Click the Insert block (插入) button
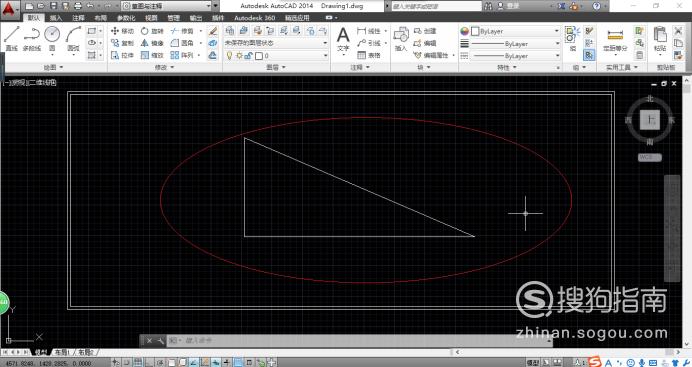 (401, 39)
